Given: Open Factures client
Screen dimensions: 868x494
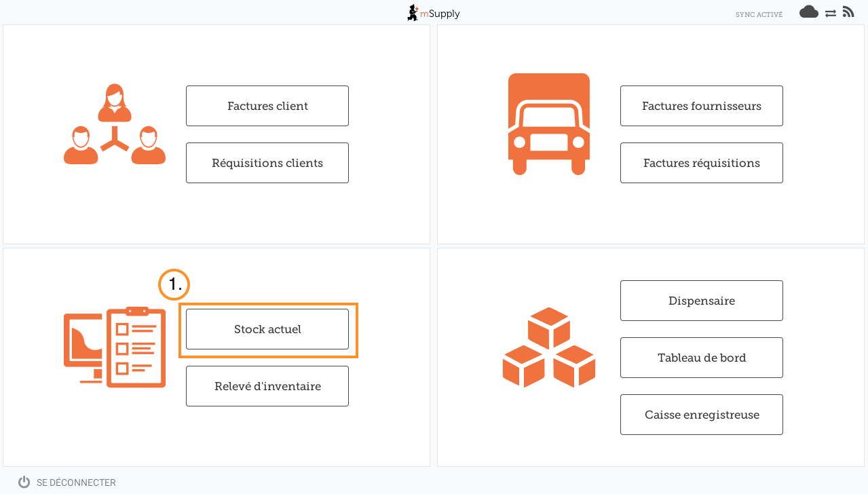Looking at the screenshot, I should [x=267, y=106].
